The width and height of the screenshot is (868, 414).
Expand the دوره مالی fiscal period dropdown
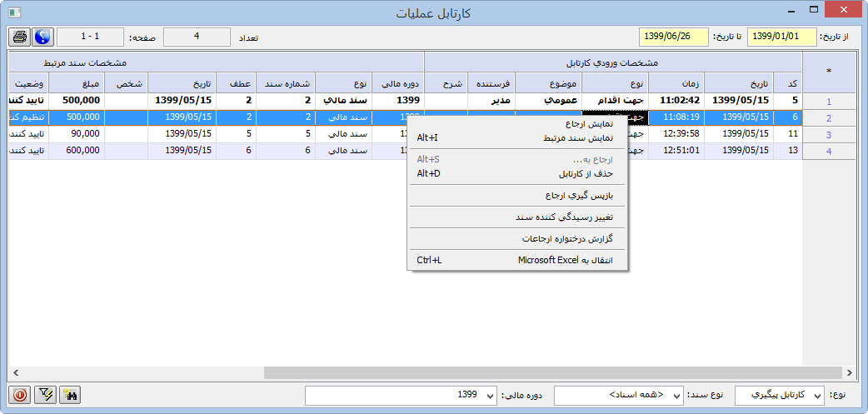point(489,395)
